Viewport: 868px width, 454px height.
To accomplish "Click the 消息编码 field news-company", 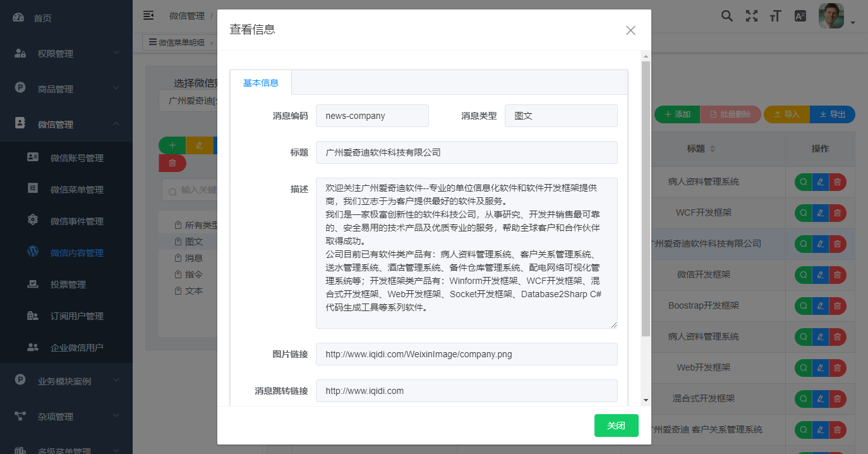I will click(x=372, y=116).
